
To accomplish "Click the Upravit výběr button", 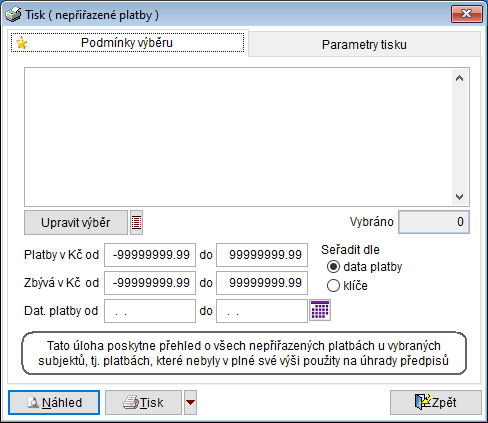I will (x=76, y=222).
